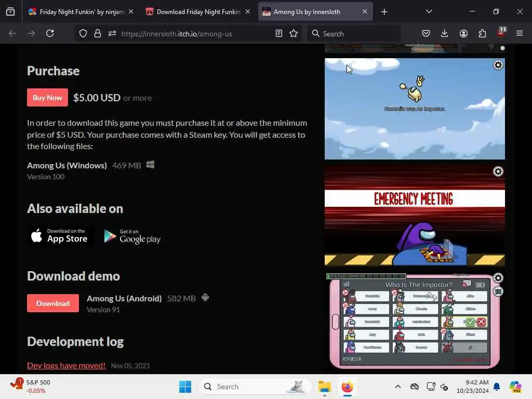Open File Explorer from the taskbar
Image resolution: width=532 pixels, height=399 pixels.
click(x=324, y=387)
